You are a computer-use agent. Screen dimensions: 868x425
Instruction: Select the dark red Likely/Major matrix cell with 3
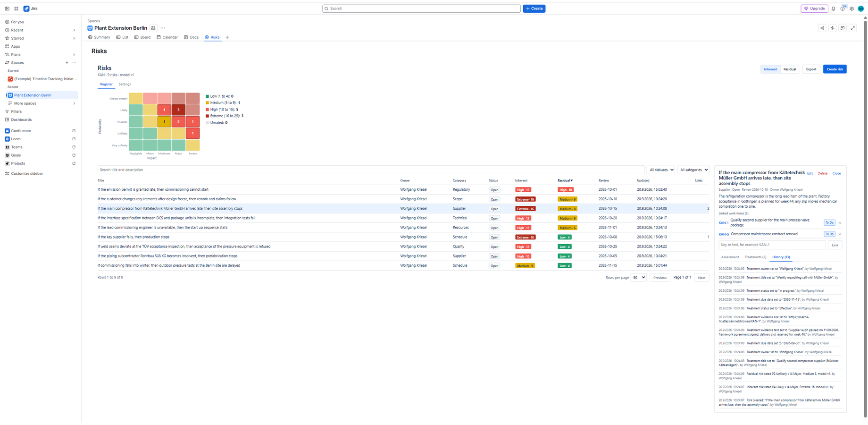click(178, 110)
